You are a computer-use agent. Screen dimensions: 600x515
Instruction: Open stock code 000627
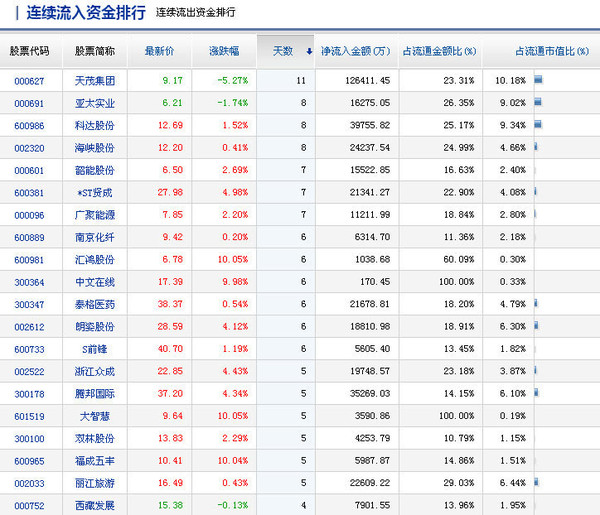[29, 81]
